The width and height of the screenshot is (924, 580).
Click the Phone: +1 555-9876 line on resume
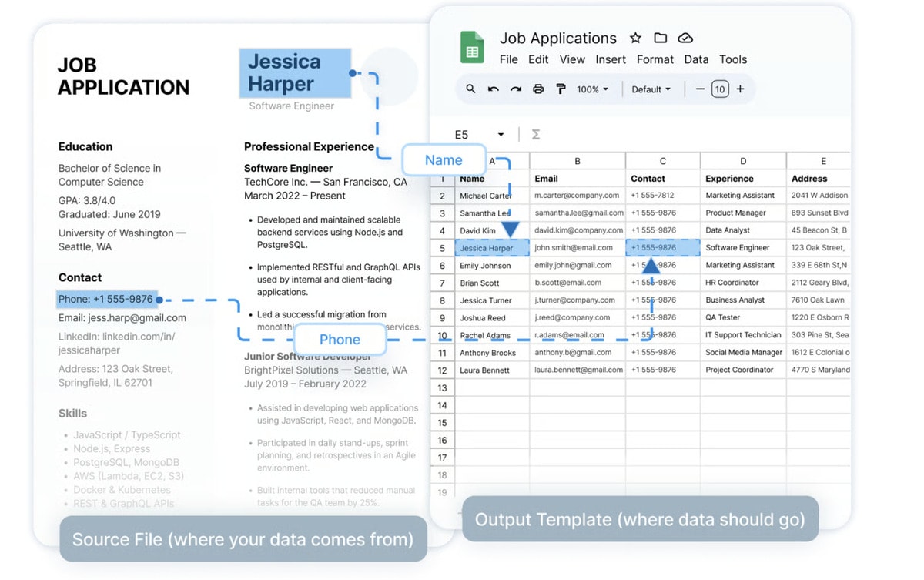[105, 299]
